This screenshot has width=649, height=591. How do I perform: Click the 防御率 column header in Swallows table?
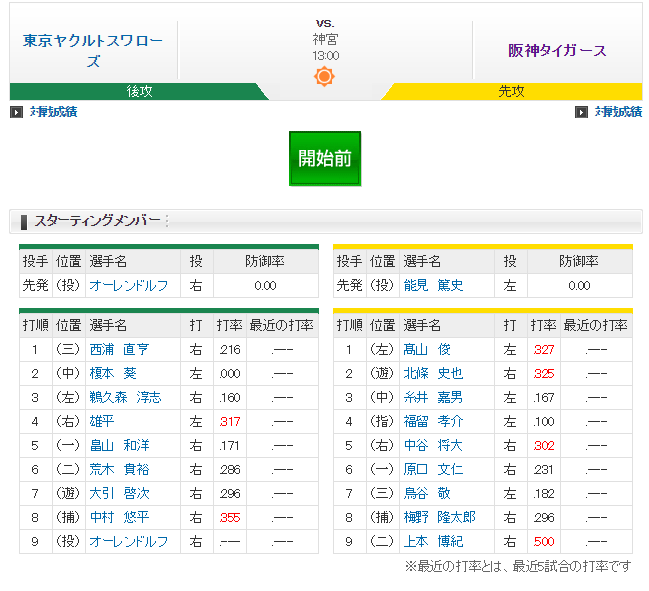click(x=265, y=262)
